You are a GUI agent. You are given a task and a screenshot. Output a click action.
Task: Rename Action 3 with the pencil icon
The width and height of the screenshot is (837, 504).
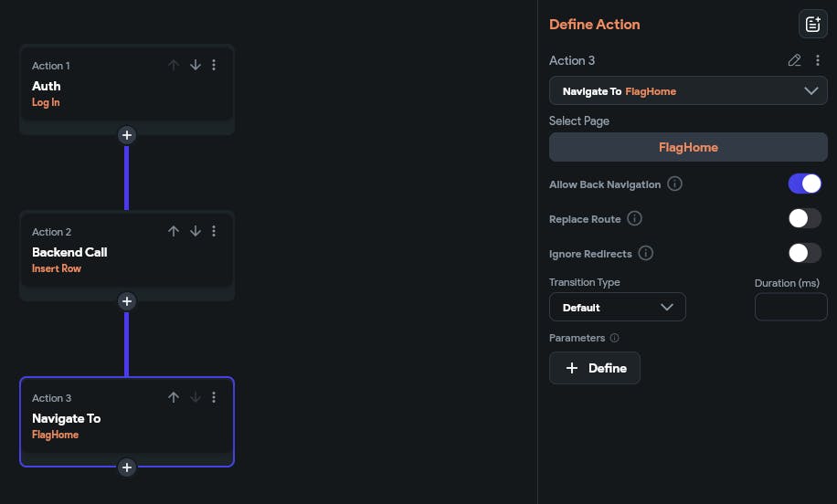(x=794, y=60)
